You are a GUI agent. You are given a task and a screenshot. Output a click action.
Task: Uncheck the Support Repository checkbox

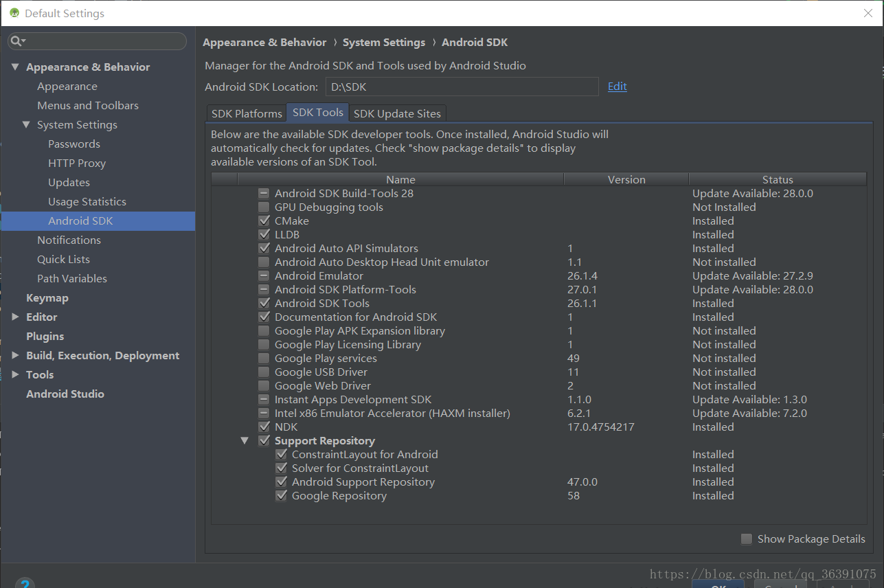[x=264, y=441]
